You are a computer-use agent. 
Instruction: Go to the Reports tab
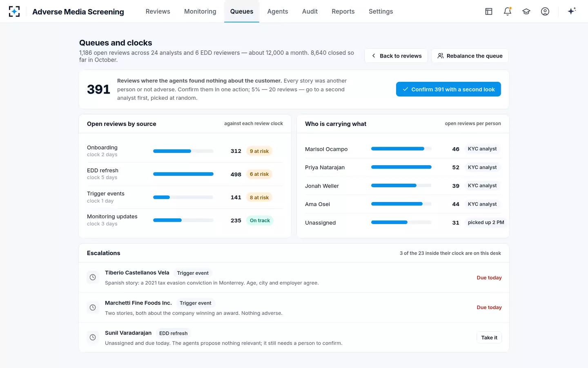point(343,11)
